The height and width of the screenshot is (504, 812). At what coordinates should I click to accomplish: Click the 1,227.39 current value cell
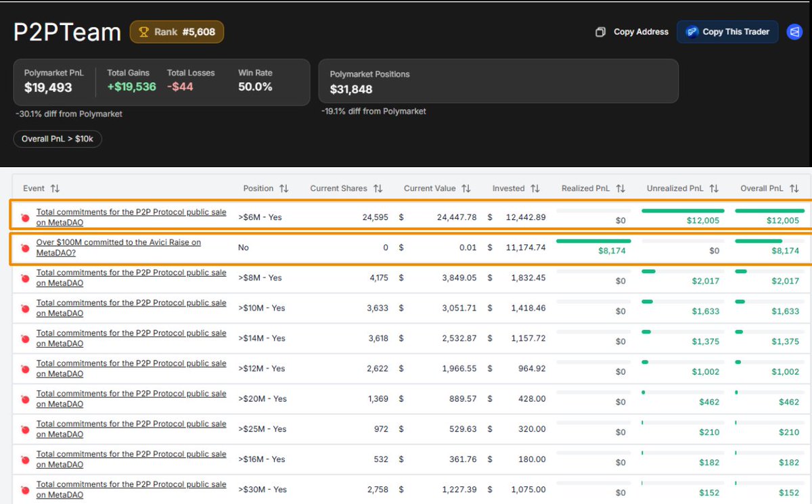461,489
